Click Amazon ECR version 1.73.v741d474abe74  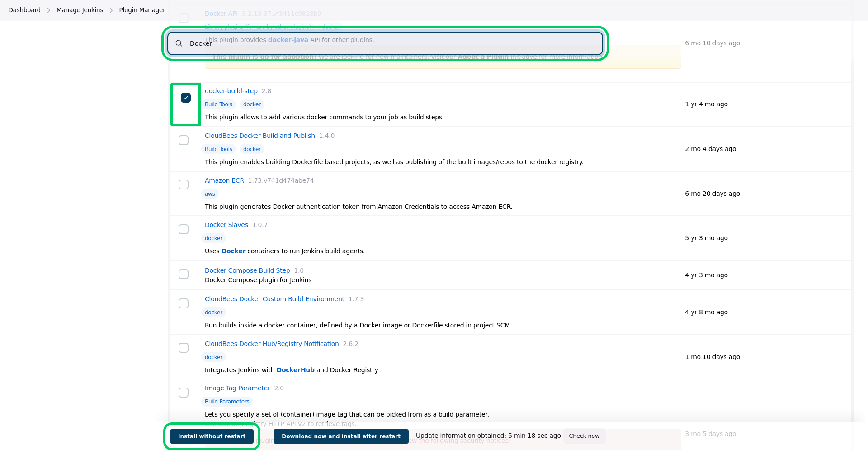point(281,180)
